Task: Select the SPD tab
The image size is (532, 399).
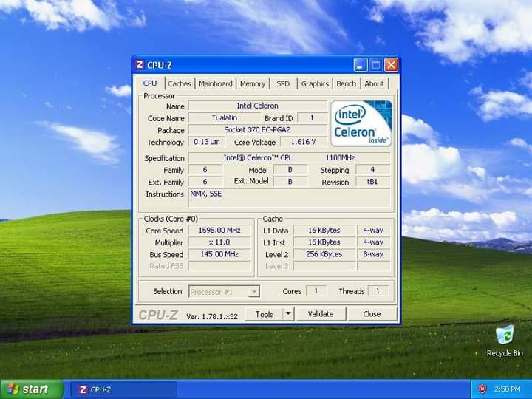Action: (x=283, y=84)
